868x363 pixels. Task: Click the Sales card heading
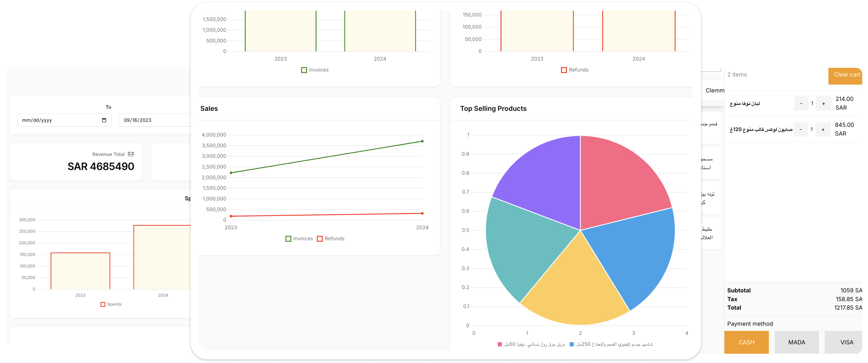coord(209,108)
